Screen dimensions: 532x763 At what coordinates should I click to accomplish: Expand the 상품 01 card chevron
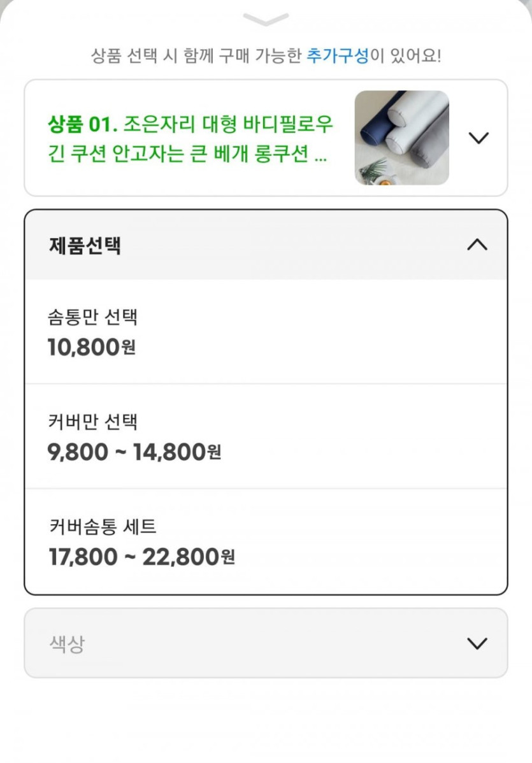(478, 138)
